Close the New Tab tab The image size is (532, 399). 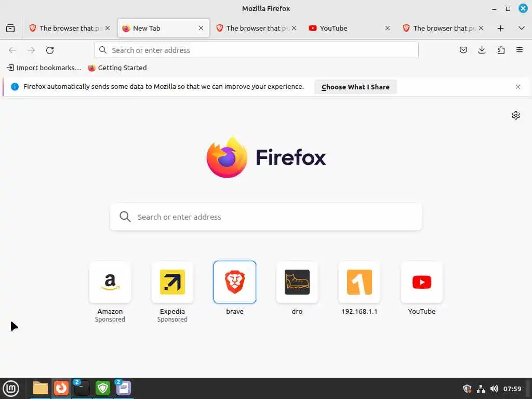[201, 28]
